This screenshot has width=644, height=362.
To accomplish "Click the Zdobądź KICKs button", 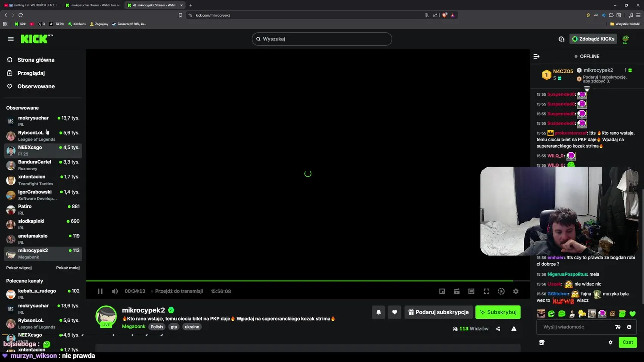I will tap(593, 39).
